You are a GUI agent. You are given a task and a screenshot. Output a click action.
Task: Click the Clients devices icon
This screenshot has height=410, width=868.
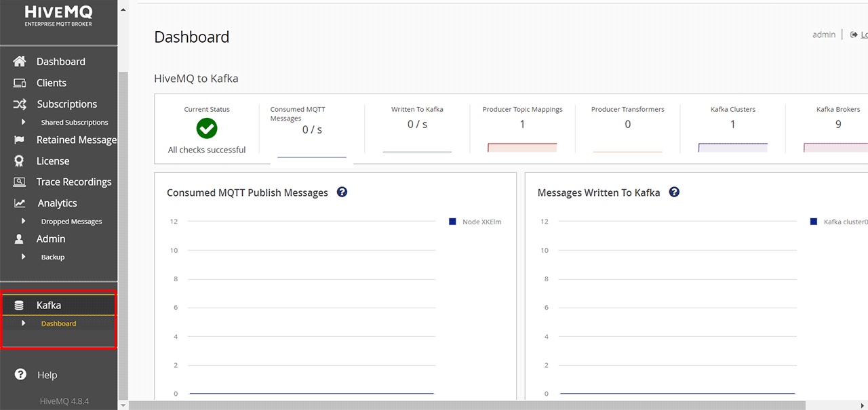click(20, 83)
